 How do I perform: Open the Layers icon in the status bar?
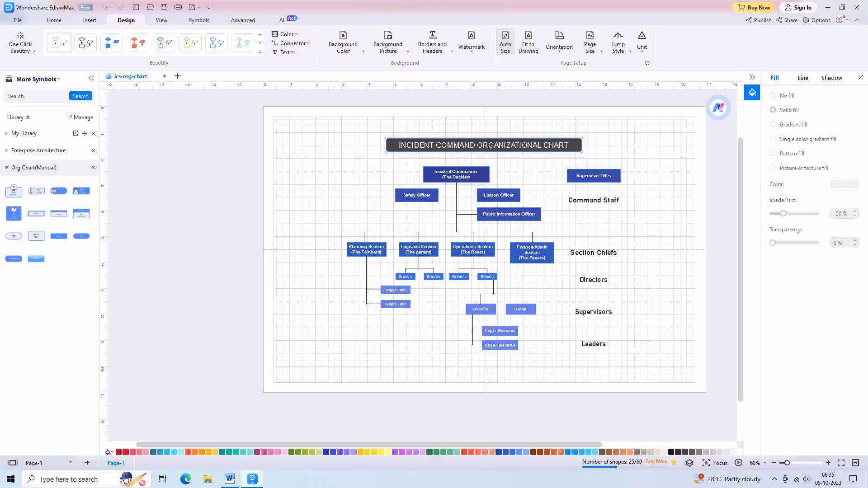point(689,463)
